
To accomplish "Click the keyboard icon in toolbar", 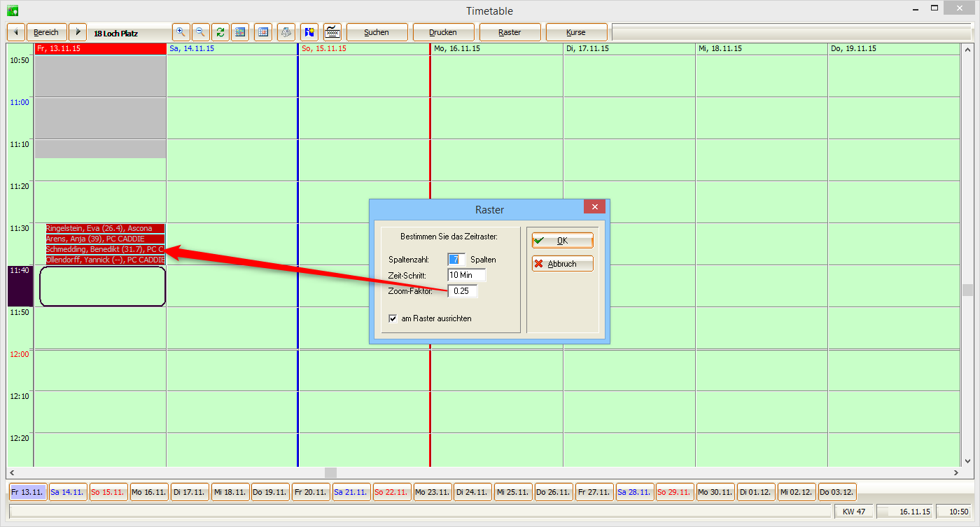I will point(332,32).
